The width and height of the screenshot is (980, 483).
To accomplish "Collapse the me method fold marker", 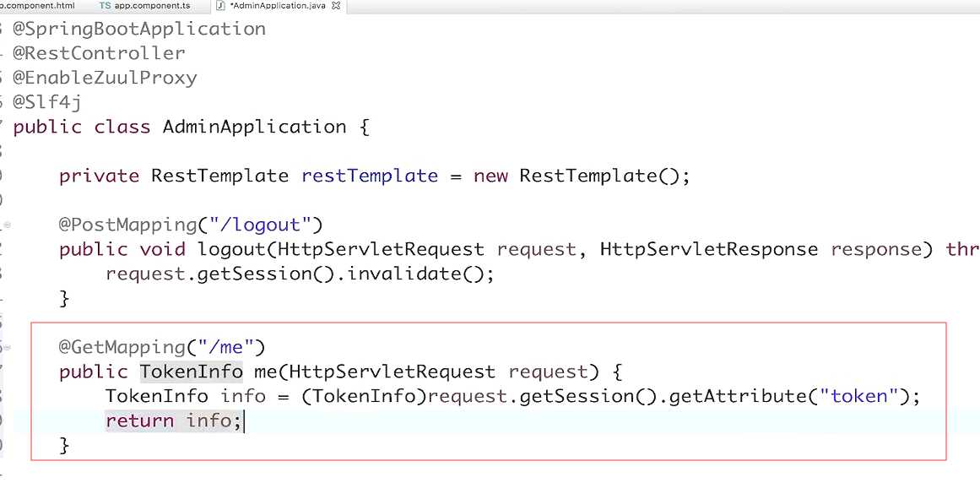I will click(x=7, y=347).
